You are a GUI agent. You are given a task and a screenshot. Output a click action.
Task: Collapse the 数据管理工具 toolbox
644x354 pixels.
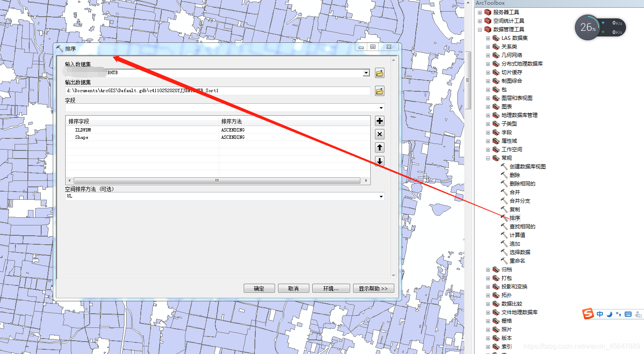(480, 30)
